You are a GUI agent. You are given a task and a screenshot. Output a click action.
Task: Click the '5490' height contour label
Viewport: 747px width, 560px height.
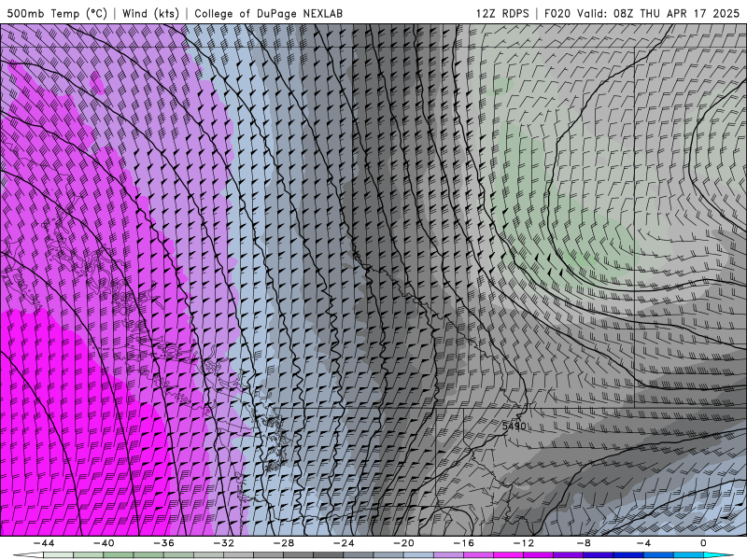514,426
